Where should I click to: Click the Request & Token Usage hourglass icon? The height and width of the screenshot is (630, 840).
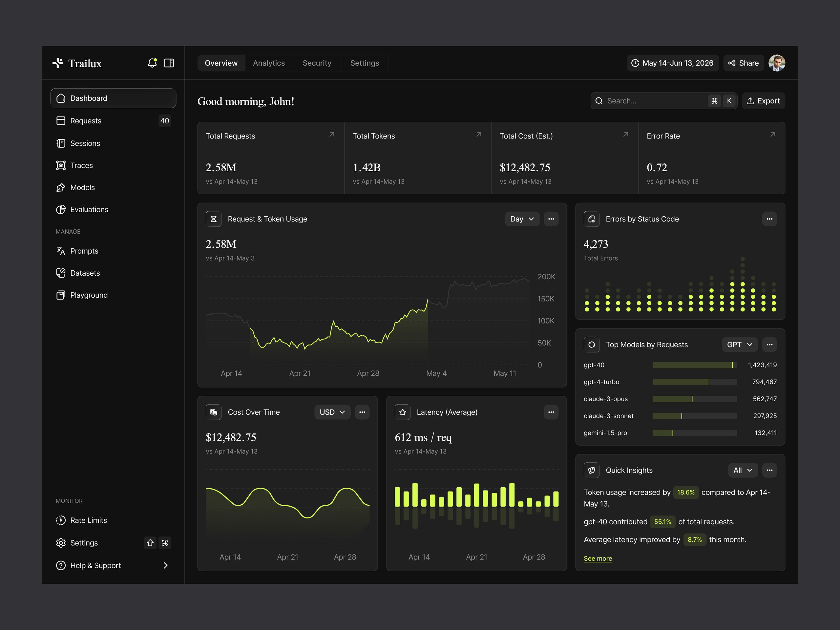pyautogui.click(x=213, y=219)
